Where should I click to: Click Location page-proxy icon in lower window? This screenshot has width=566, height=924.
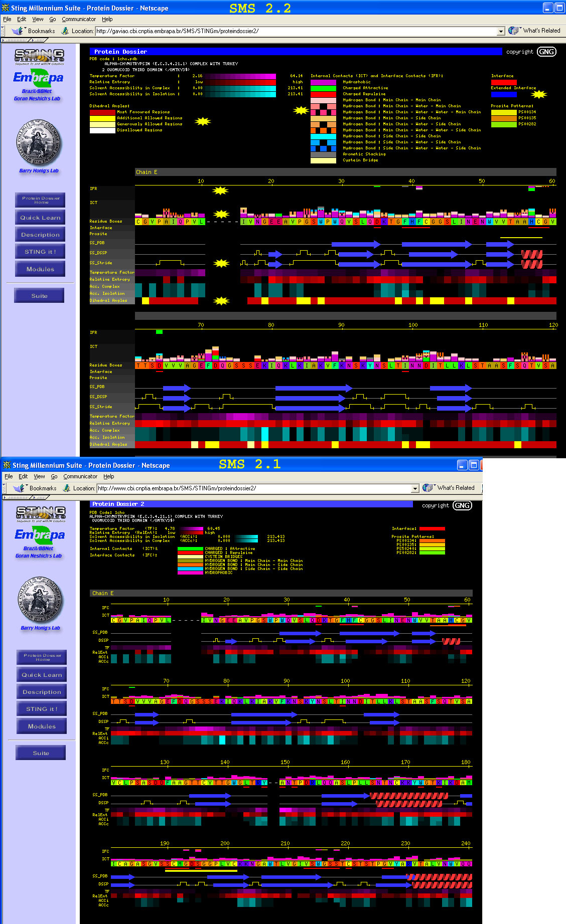pos(67,488)
